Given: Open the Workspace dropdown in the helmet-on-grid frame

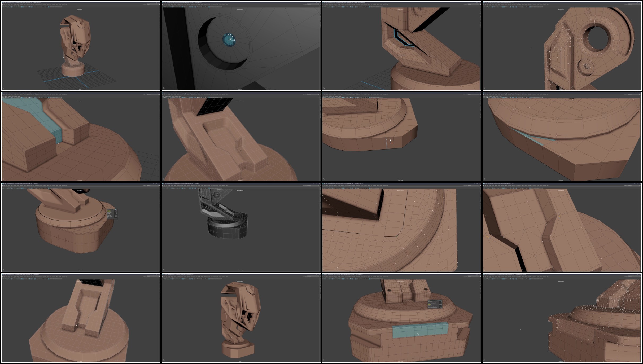Looking at the screenshot, I should 152,4.
